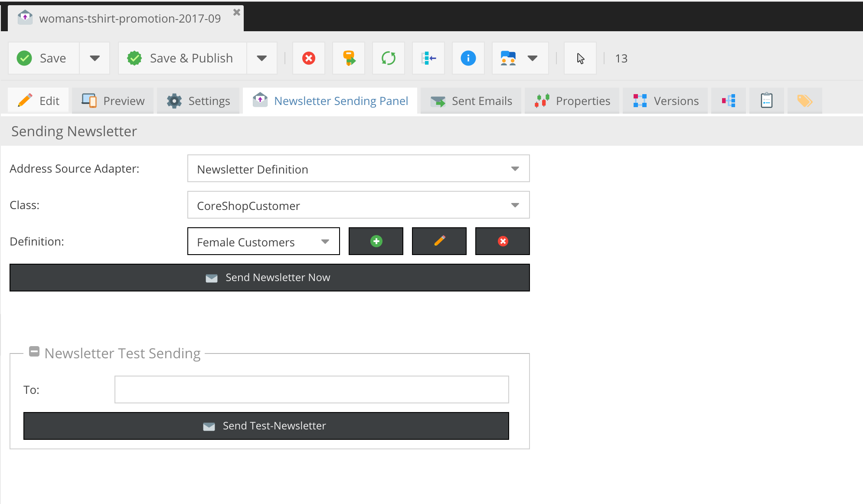Click the green reload icon

tap(389, 58)
